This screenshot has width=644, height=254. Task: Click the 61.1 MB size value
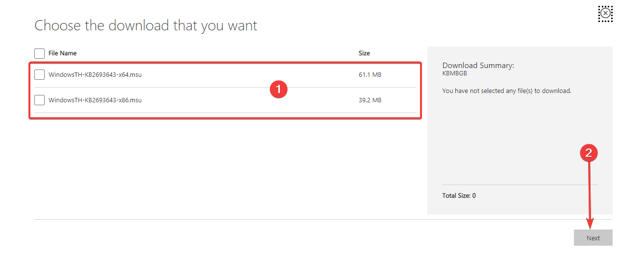click(370, 75)
